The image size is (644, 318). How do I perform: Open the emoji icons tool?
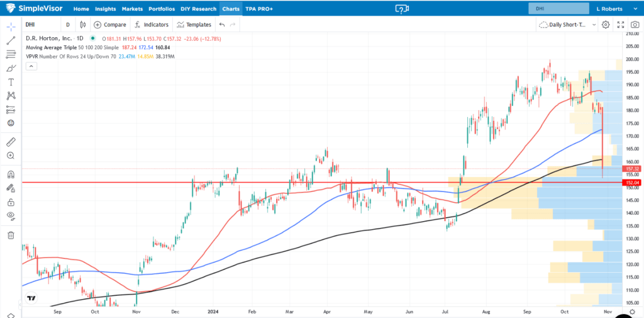click(11, 123)
